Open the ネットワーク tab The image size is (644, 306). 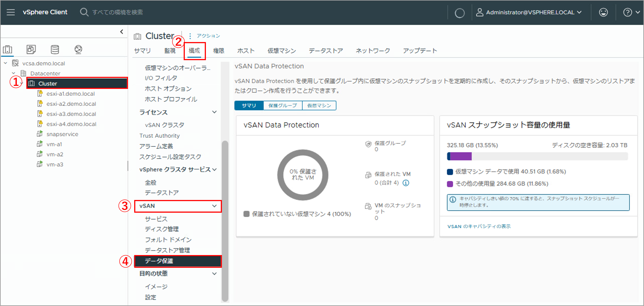tap(373, 51)
